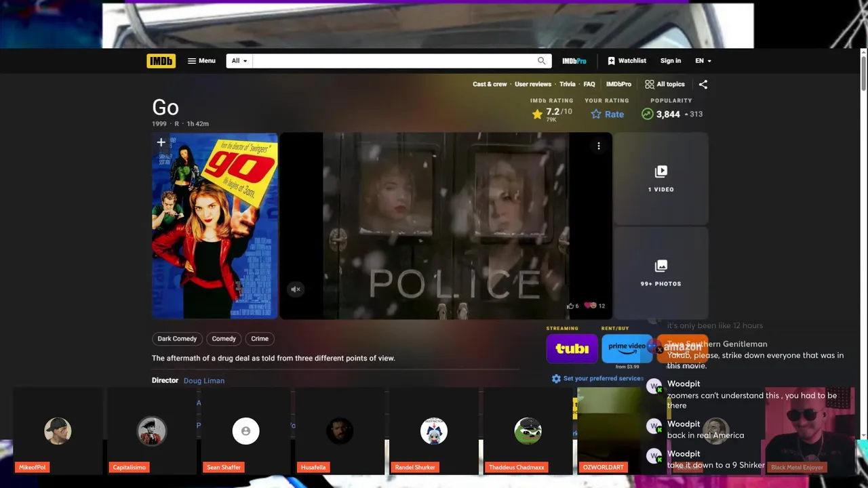
Task: Open the Go movie poster
Action: point(215,226)
